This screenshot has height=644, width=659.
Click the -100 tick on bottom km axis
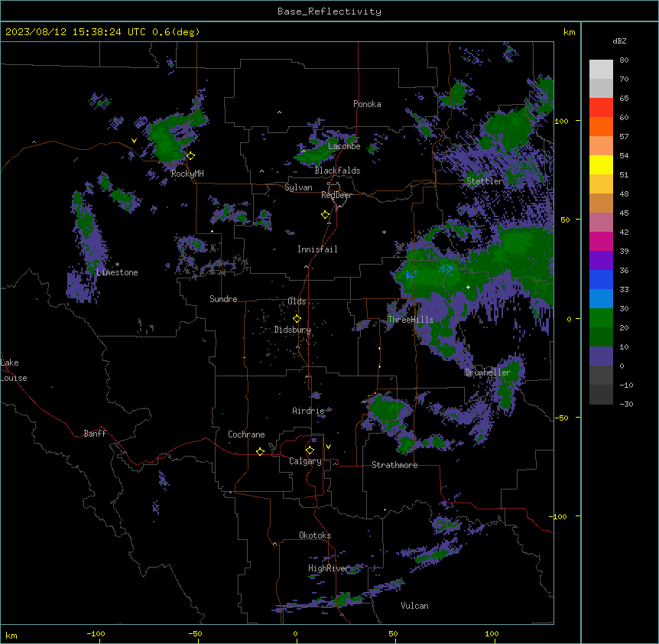[x=96, y=633]
